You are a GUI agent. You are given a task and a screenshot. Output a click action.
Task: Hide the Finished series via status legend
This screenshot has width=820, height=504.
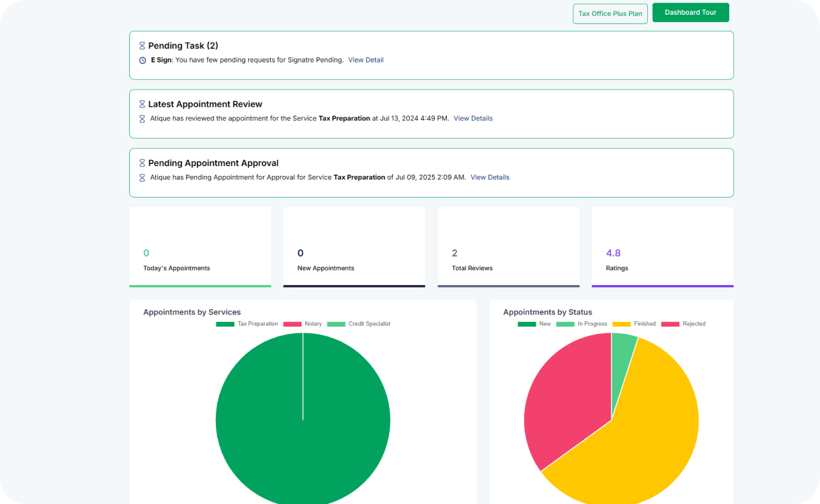pyautogui.click(x=634, y=324)
